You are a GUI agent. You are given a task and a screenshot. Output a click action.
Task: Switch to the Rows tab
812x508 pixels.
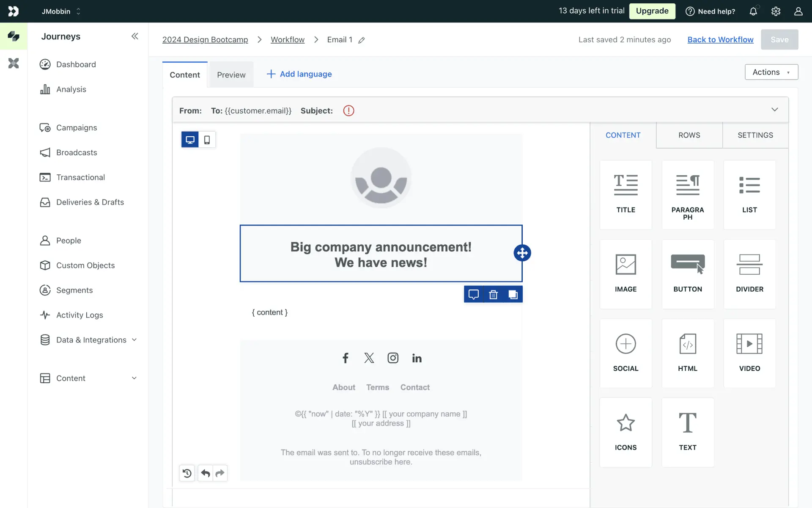coord(689,135)
